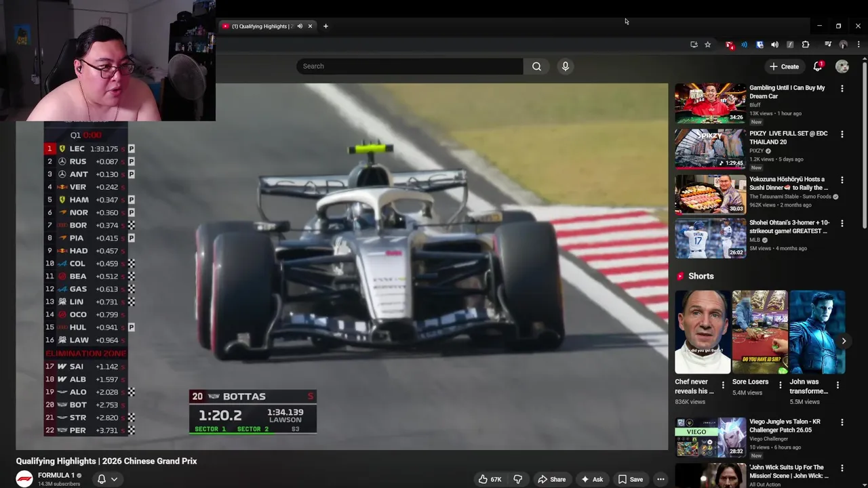Click the '14.3M subscribers' text
The image size is (868, 488).
[59, 484]
